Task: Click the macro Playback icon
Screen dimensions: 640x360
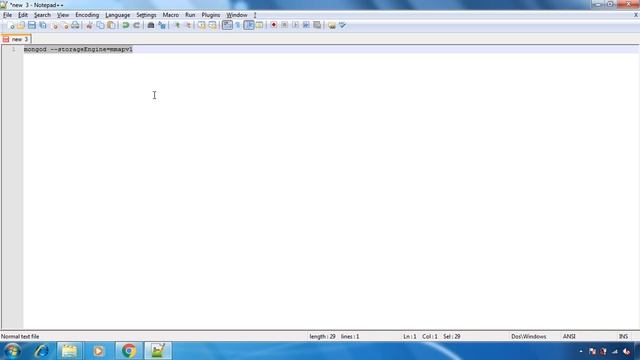Action: [295, 25]
